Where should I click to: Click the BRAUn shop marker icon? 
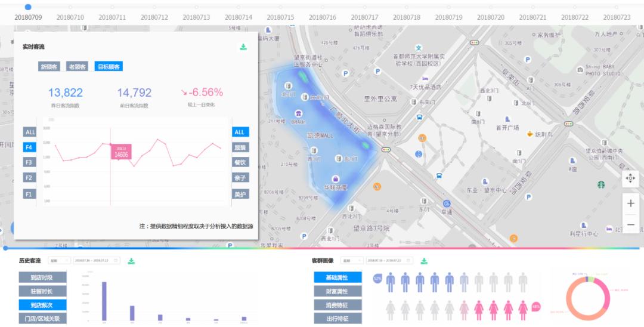299,114
